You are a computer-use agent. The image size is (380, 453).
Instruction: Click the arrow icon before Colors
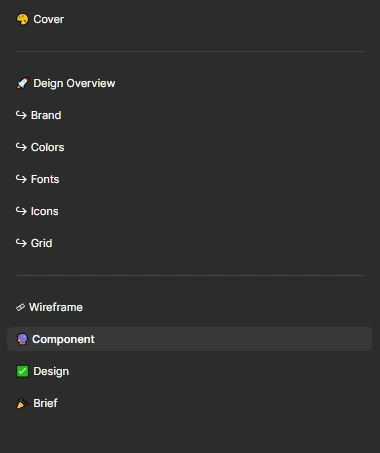(x=21, y=147)
